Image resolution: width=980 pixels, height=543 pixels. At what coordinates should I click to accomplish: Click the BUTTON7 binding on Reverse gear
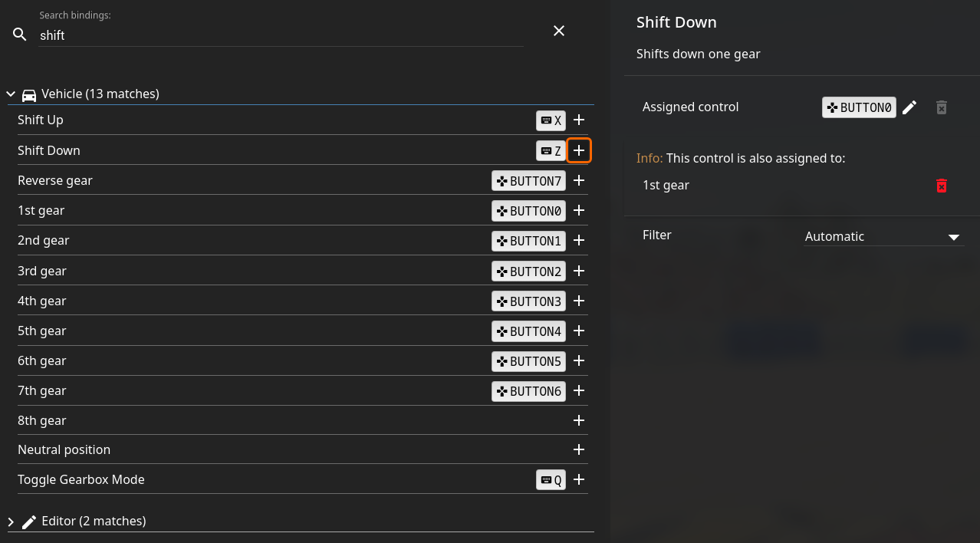[528, 181]
